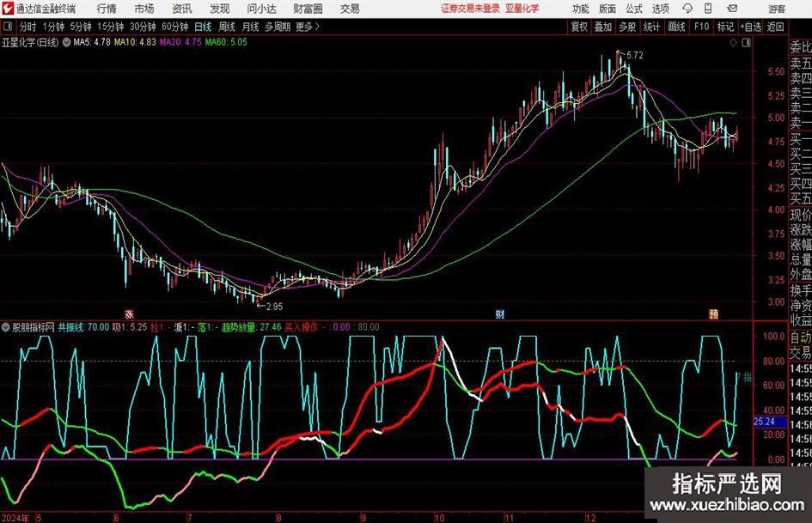Click the MA20: 4.75 indicator value
Image resolution: width=812 pixels, height=523 pixels.
click(180, 42)
